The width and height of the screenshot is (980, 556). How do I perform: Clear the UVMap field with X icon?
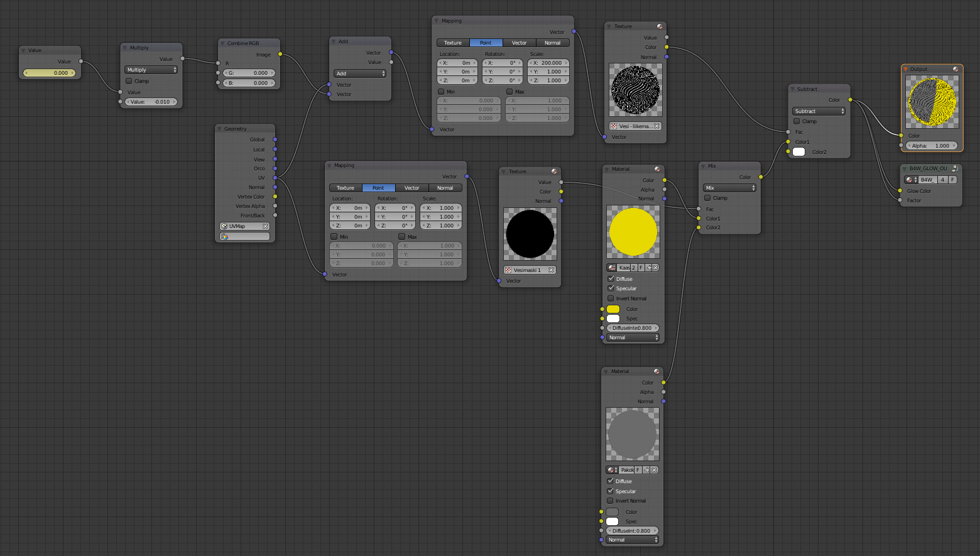(265, 226)
